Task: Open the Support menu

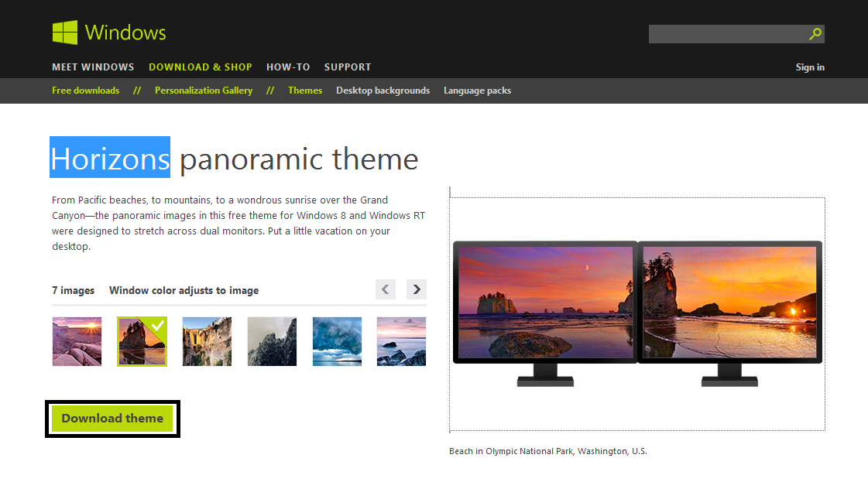Action: pos(348,67)
